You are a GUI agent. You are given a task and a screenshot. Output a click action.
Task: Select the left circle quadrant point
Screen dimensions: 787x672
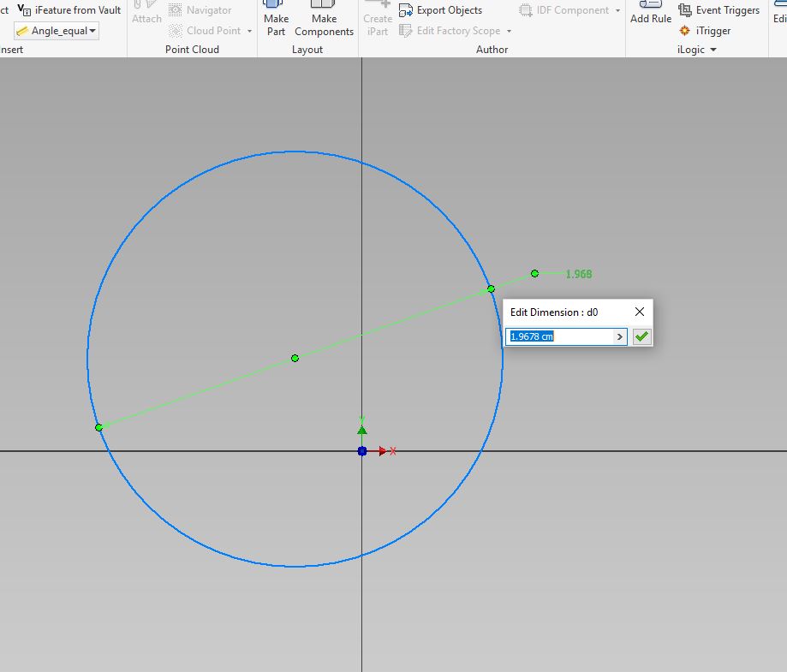click(x=98, y=426)
